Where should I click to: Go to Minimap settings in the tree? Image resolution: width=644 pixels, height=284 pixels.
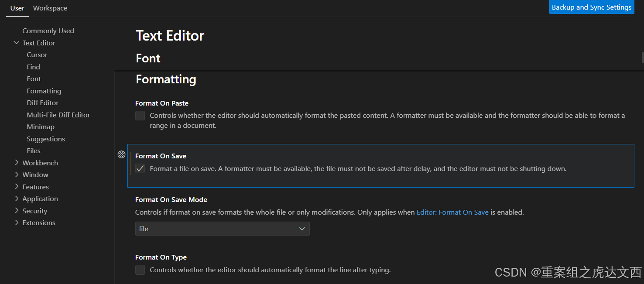pos(41,127)
